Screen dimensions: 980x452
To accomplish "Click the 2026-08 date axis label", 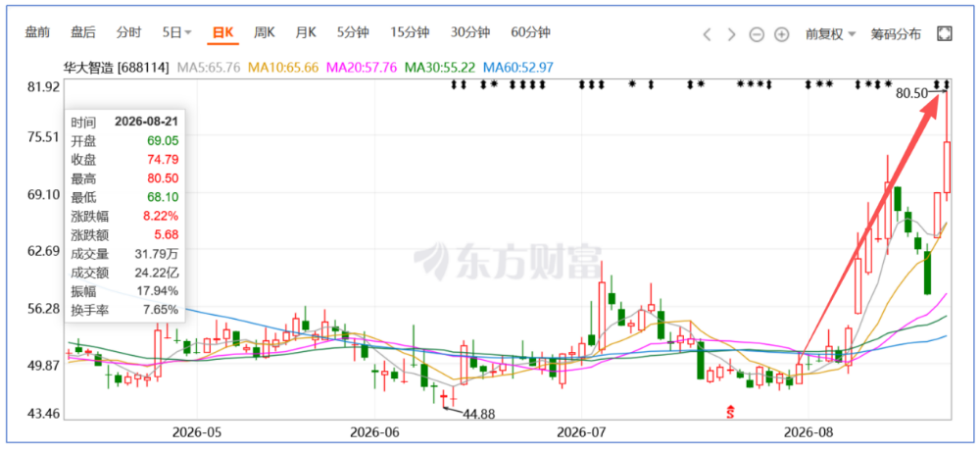I will [808, 432].
